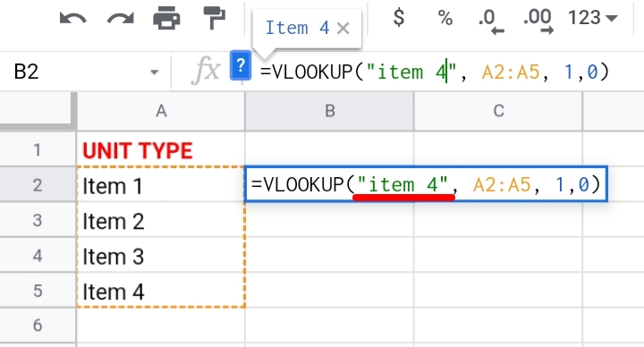Redo the last undone action
The height and width of the screenshot is (347, 644).
point(121,19)
